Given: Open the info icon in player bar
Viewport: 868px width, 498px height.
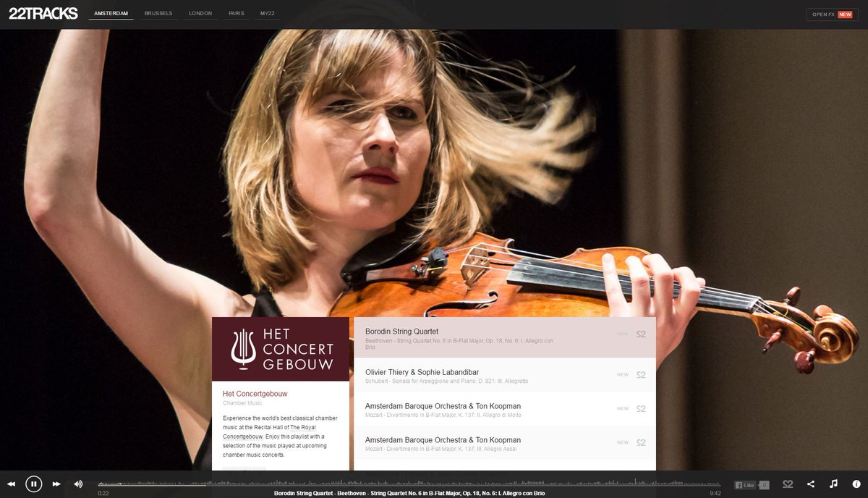Looking at the screenshot, I should click(x=856, y=484).
